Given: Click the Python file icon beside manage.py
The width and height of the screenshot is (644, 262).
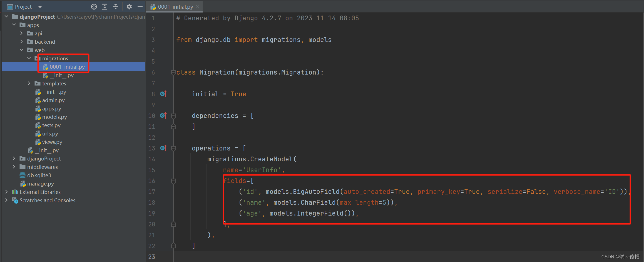Looking at the screenshot, I should [23, 184].
